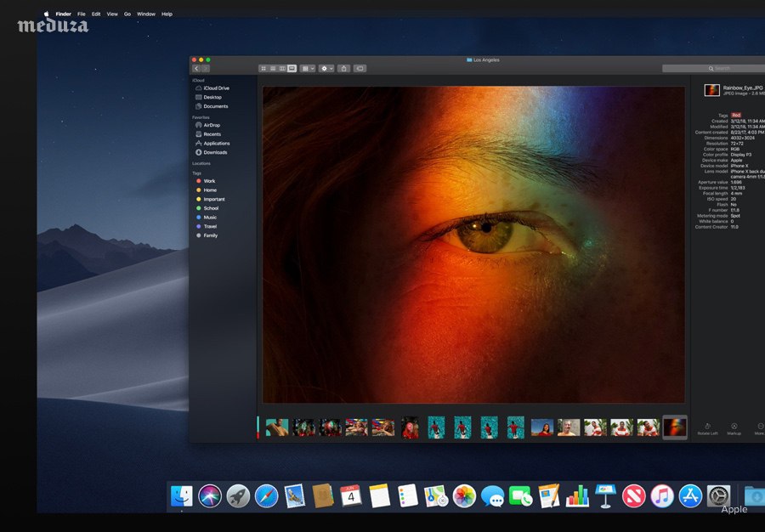The image size is (765, 532).
Task: Open Downloads in sidebar
Action: [212, 153]
